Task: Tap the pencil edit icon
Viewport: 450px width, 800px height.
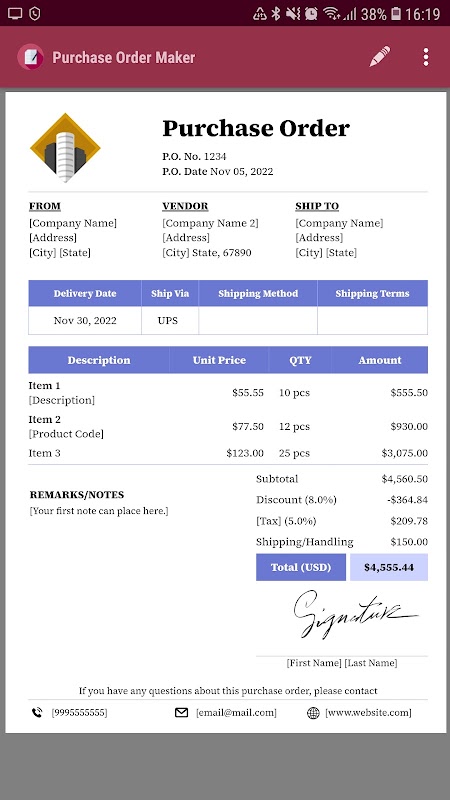Action: pos(380,57)
